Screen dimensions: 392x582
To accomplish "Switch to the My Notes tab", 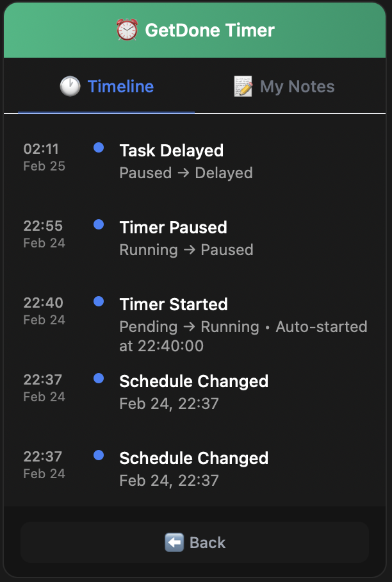I will point(284,86).
